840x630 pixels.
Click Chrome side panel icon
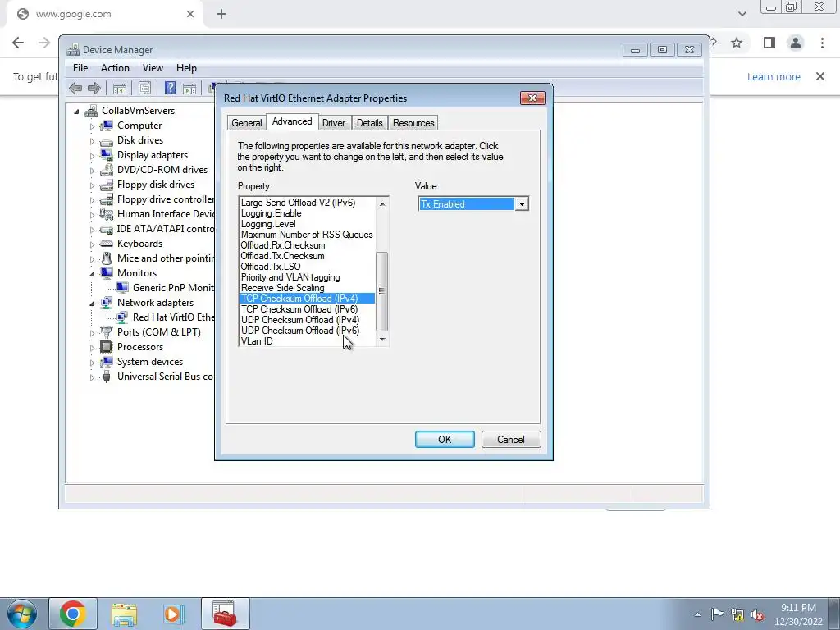[x=769, y=43]
